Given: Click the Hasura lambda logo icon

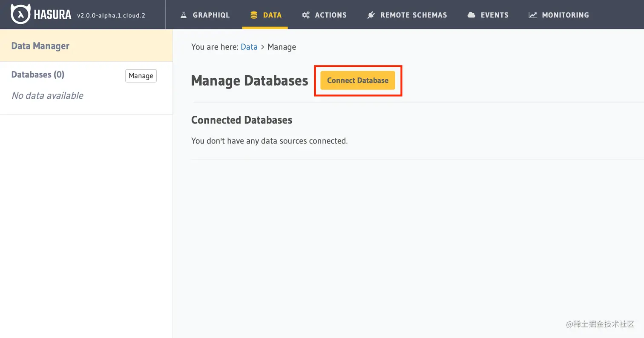Looking at the screenshot, I should (x=20, y=14).
